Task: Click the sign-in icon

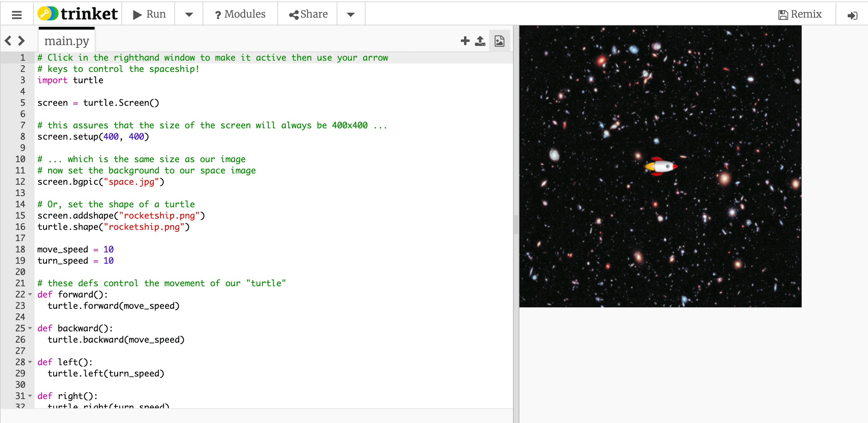Action: [x=852, y=15]
